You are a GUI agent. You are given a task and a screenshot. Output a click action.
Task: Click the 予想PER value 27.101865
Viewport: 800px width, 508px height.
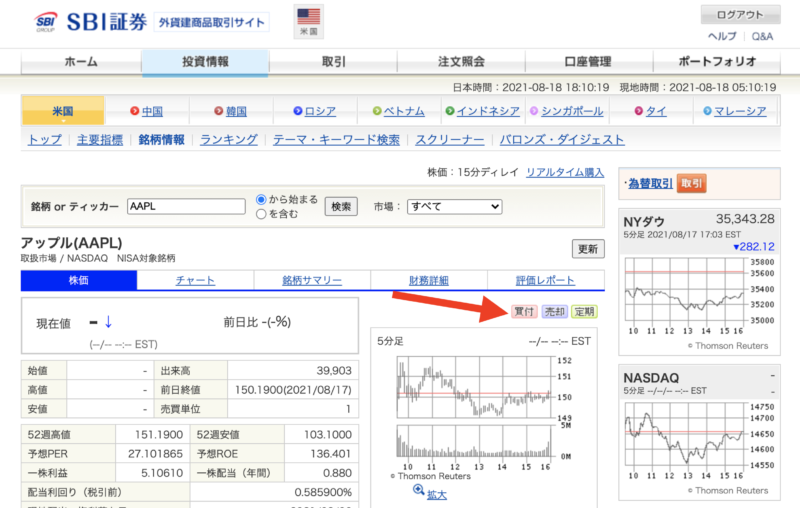(x=155, y=454)
